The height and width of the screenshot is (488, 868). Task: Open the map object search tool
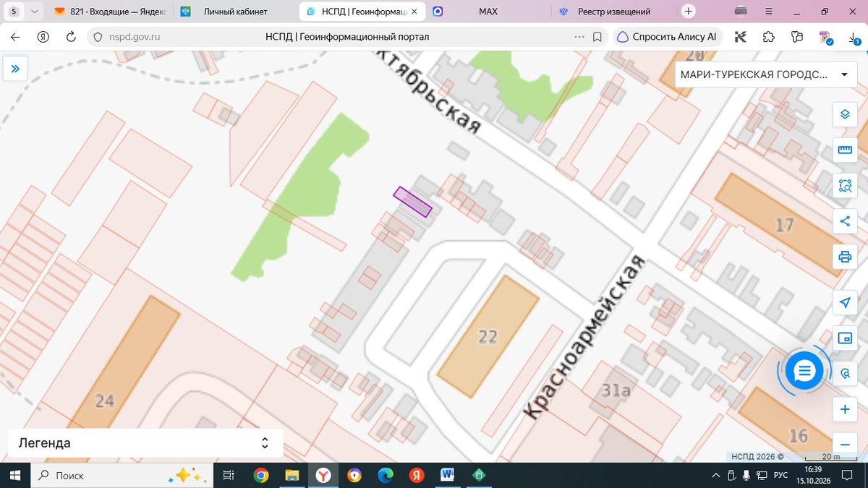pyautogui.click(x=845, y=374)
